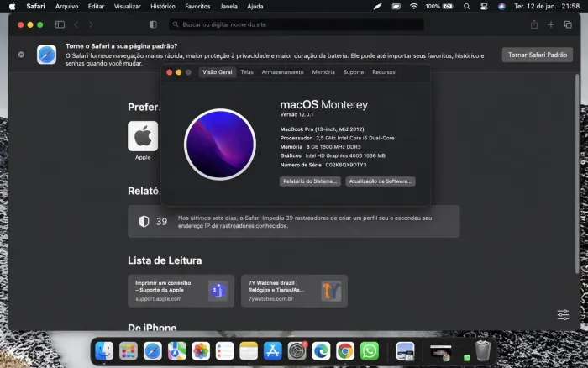
Task: Close the About This Mac window
Action: click(169, 72)
